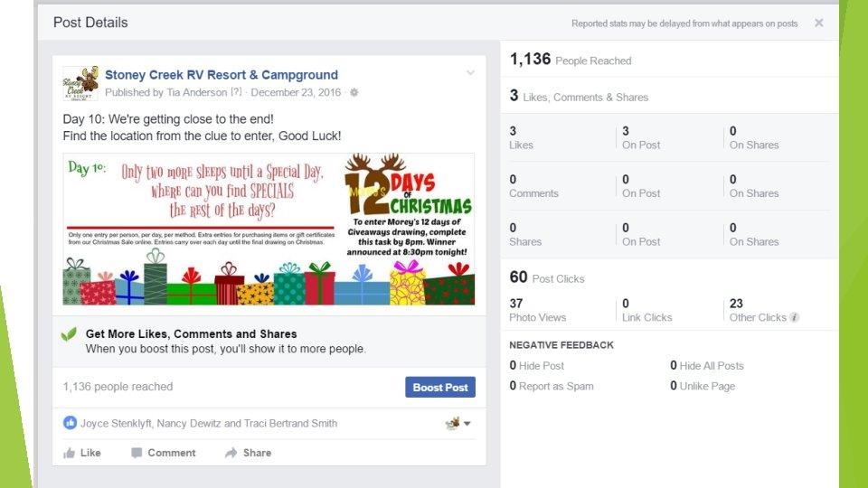Screen dimensions: 868x488
Task: Open the December 23, 2016 timestamp link
Action: click(x=296, y=92)
